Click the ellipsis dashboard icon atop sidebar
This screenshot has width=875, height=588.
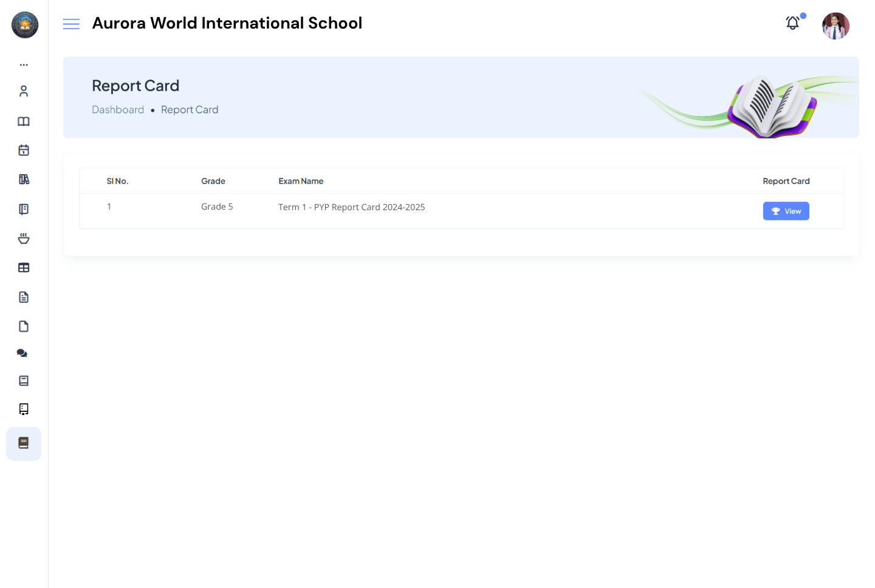[x=24, y=64]
